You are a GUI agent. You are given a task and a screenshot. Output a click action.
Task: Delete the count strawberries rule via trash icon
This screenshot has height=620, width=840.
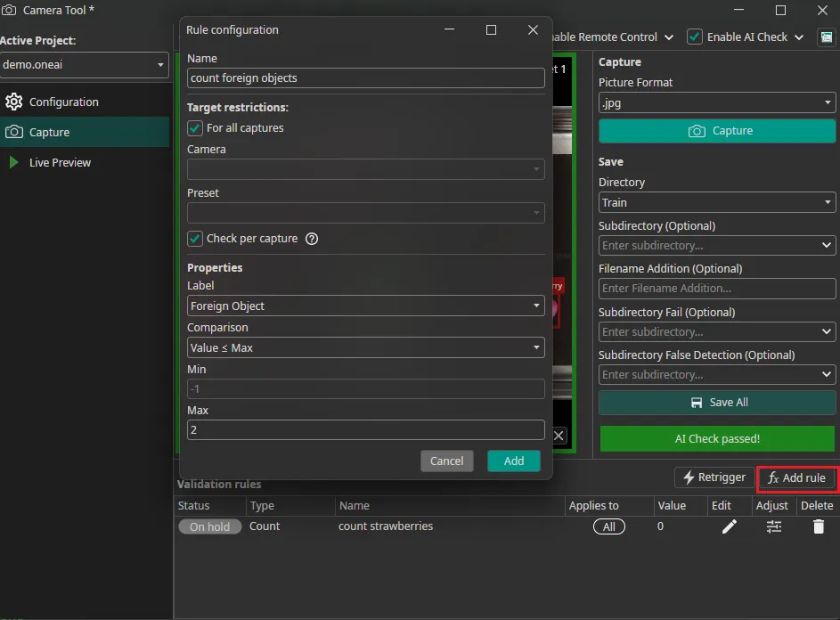tap(817, 526)
